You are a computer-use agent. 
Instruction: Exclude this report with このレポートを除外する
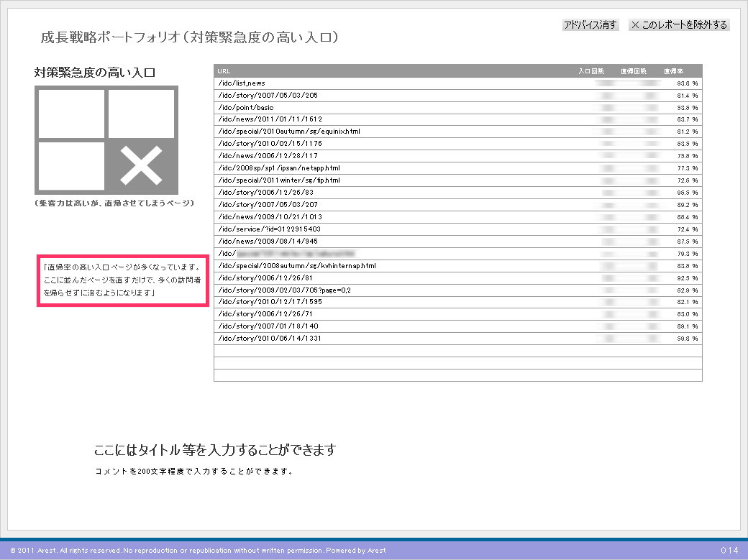[x=679, y=25]
